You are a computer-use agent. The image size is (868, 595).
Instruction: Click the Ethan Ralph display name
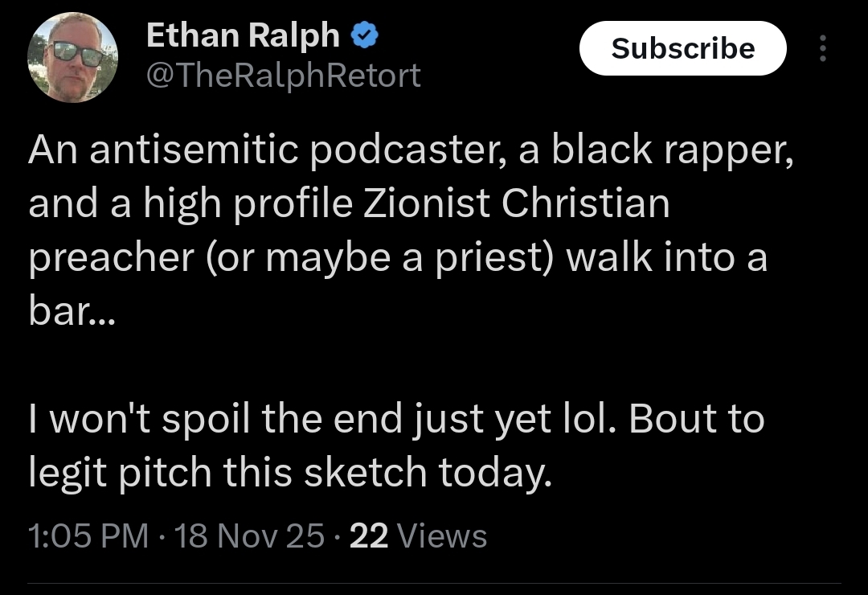click(x=243, y=35)
